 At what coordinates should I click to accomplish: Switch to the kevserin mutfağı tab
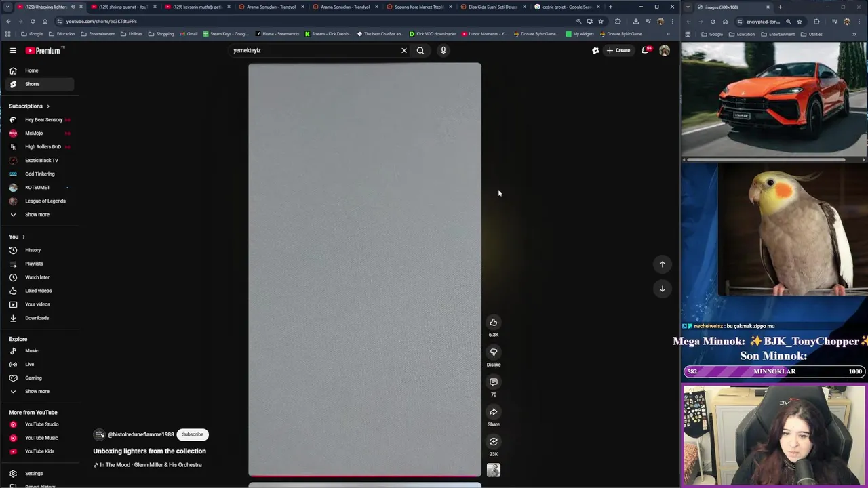tap(197, 7)
